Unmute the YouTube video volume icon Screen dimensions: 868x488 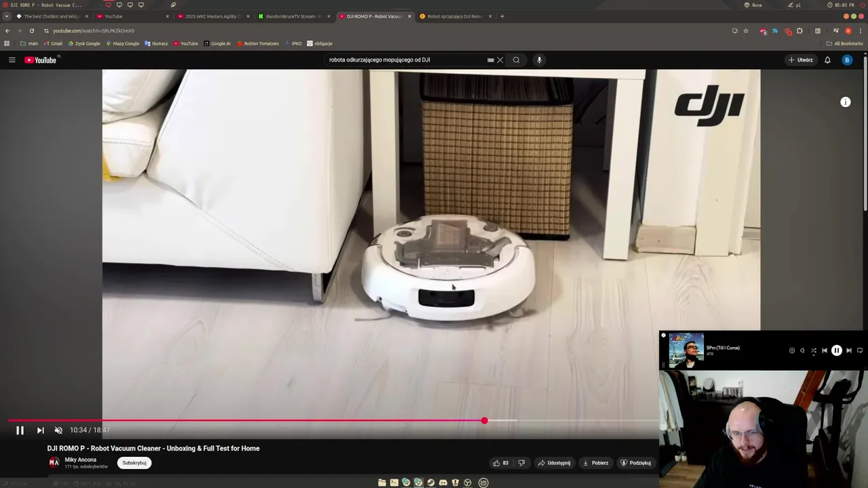58,430
